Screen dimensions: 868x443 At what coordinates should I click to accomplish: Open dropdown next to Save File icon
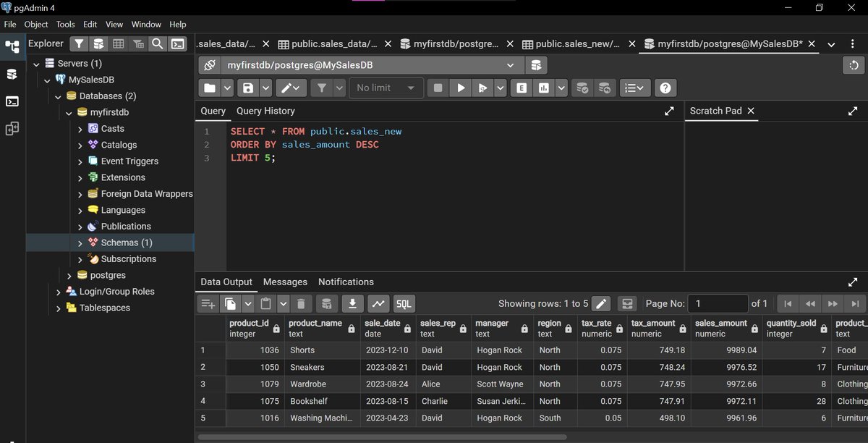[x=266, y=88]
